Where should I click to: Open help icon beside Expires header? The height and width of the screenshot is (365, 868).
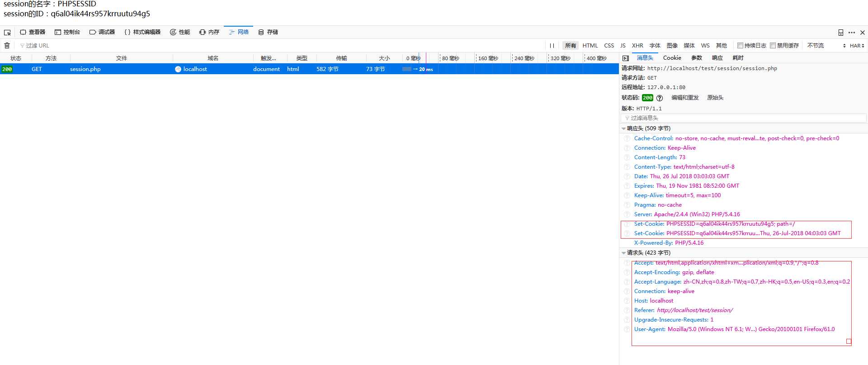(x=627, y=186)
